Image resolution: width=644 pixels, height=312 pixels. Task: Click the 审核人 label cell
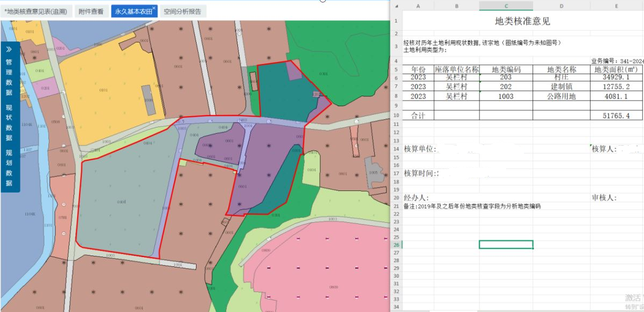pos(604,198)
